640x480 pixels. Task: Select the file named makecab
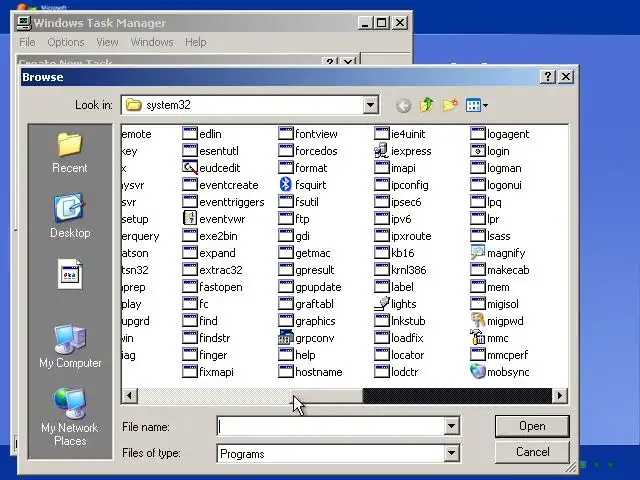coord(508,270)
